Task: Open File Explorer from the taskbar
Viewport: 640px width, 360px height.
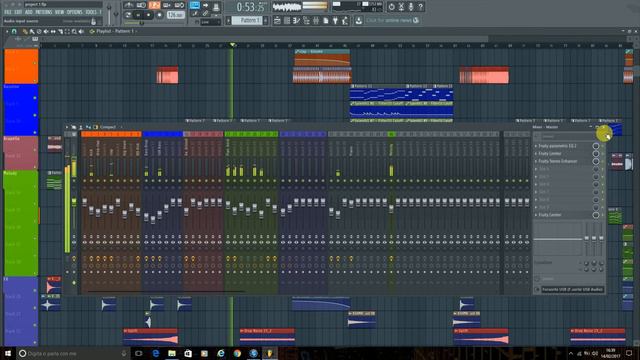Action: (172, 353)
